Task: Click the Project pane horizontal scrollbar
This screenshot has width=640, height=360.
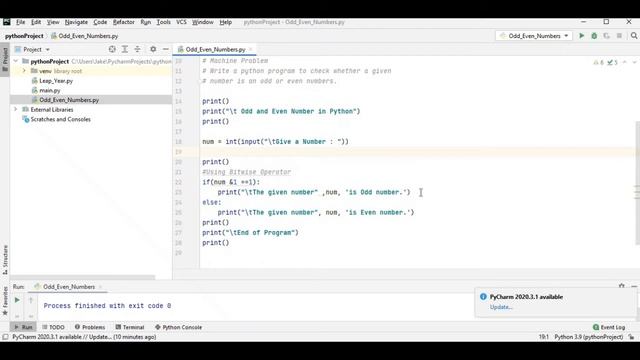Action: click(83, 277)
